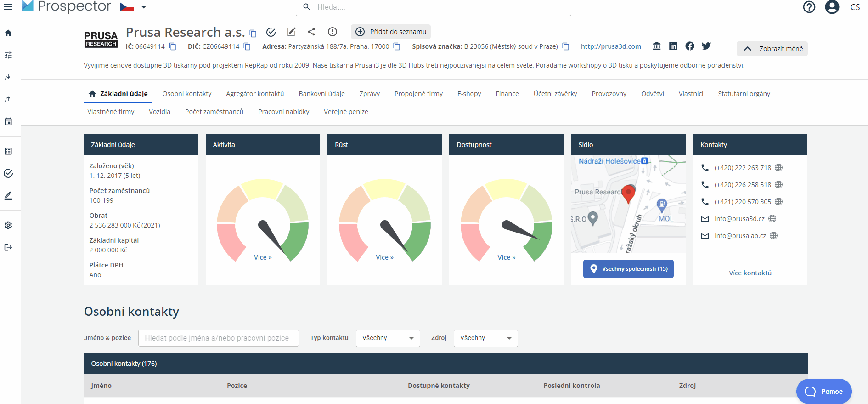This screenshot has height=404, width=868.
Task: Open the pen notes sidebar icon
Action: click(x=8, y=195)
